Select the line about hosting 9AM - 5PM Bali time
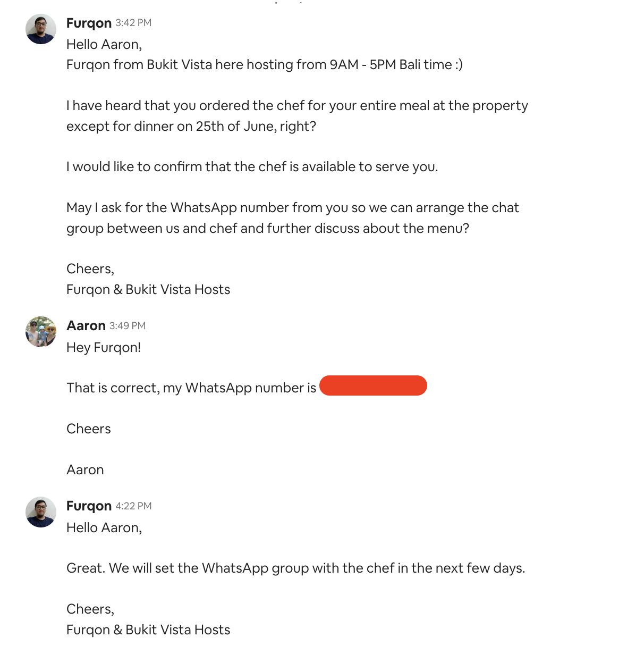This screenshot has height=654, width=644. (x=264, y=64)
